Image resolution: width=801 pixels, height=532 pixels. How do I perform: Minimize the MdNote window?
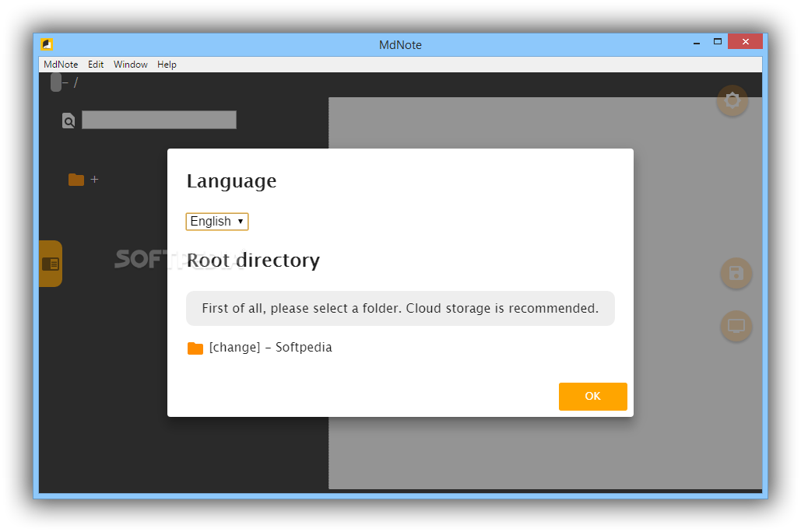point(696,43)
